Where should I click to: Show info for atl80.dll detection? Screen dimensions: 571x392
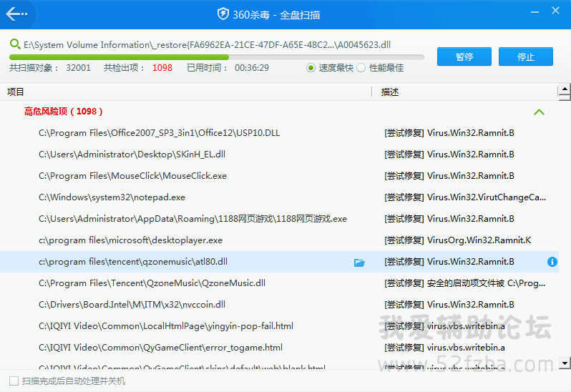552,262
